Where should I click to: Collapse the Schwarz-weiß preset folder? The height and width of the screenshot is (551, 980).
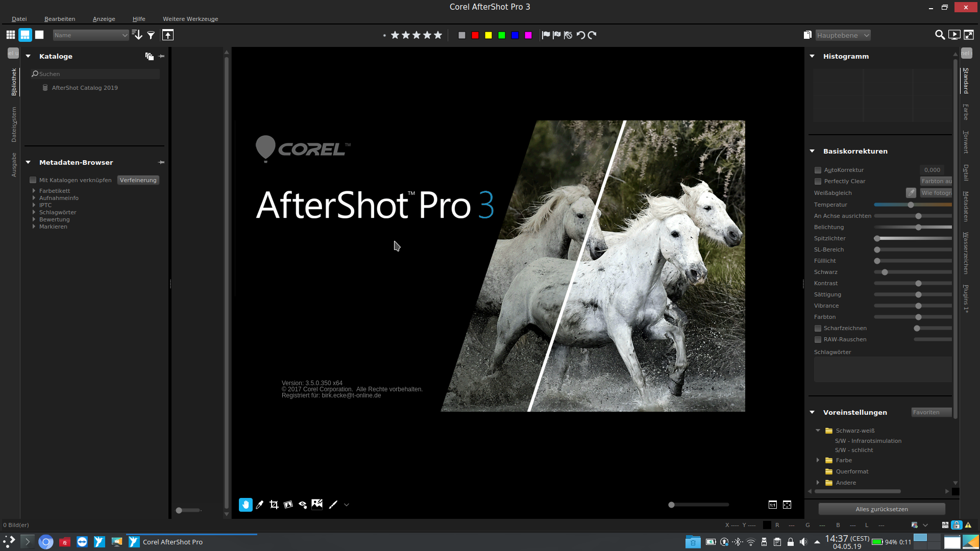(818, 431)
